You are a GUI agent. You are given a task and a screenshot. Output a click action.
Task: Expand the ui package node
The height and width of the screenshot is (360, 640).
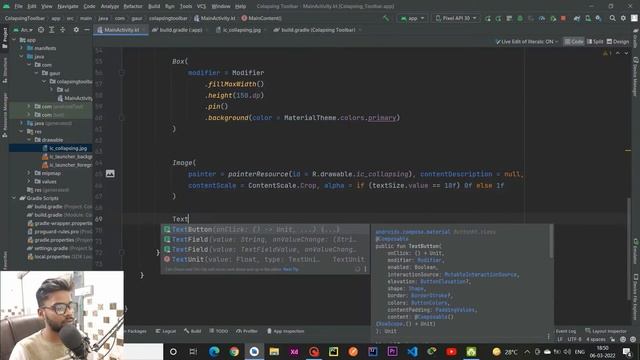pos(52,90)
